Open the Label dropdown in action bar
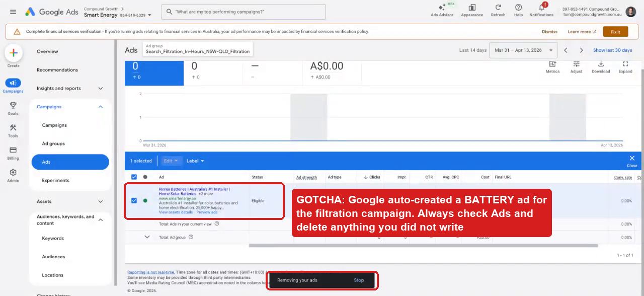 tap(195, 161)
